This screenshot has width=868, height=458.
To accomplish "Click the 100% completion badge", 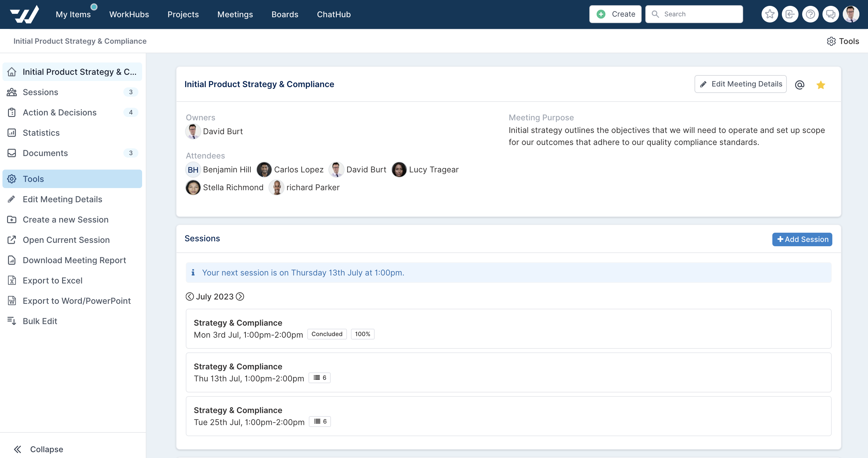I will tap(363, 334).
